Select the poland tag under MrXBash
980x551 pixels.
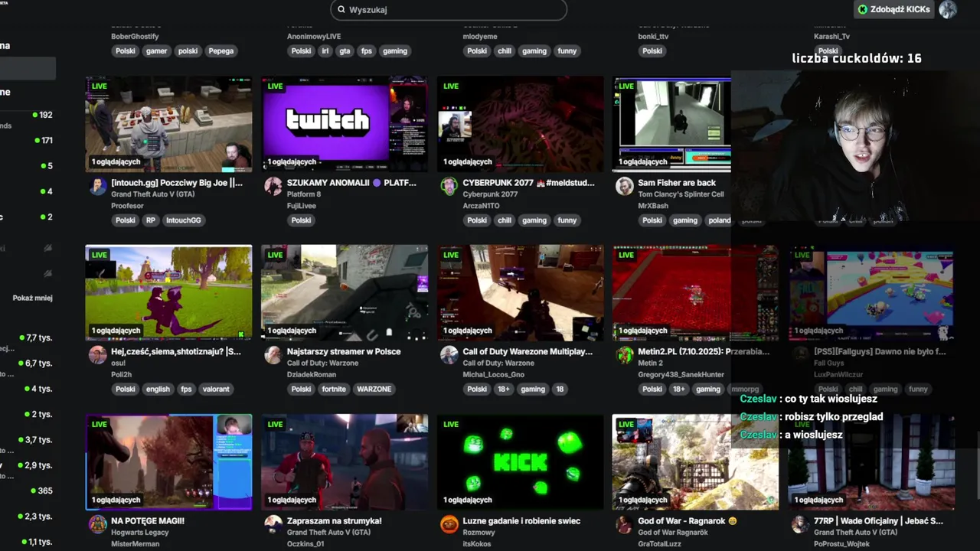tap(720, 220)
